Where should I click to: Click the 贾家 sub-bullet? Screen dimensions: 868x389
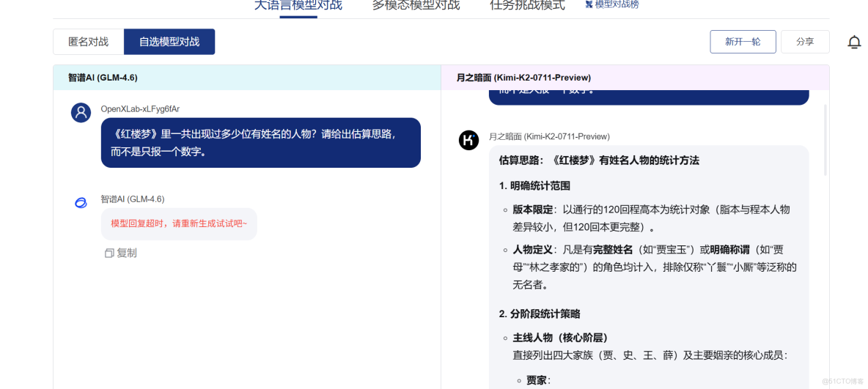point(537,380)
